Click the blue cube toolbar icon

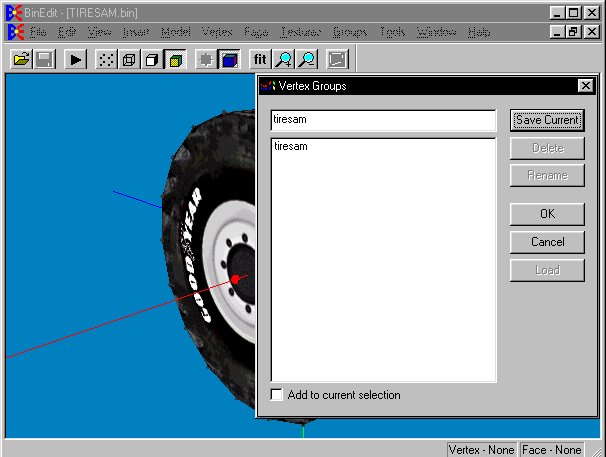(229, 60)
